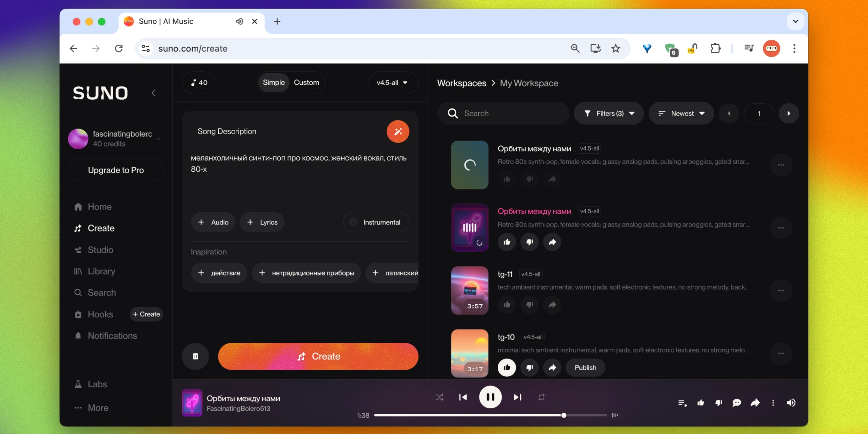Click the magic wand icon in Song Description

point(398,132)
